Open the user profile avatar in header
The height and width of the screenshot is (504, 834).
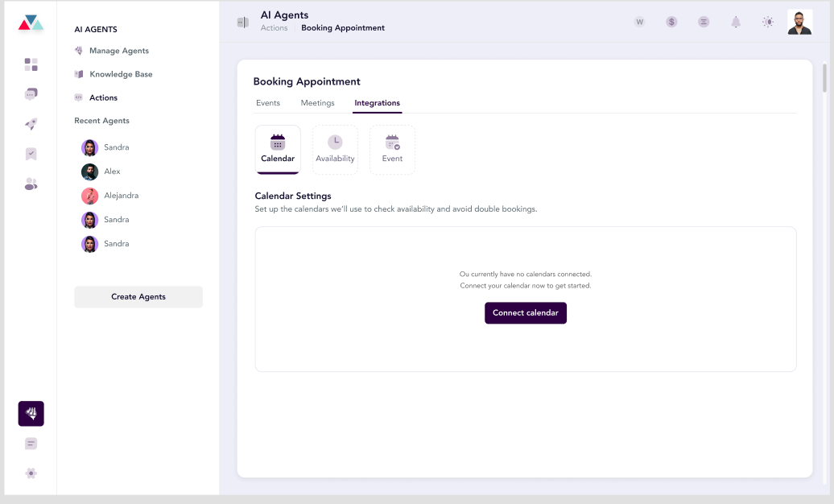[x=799, y=23]
